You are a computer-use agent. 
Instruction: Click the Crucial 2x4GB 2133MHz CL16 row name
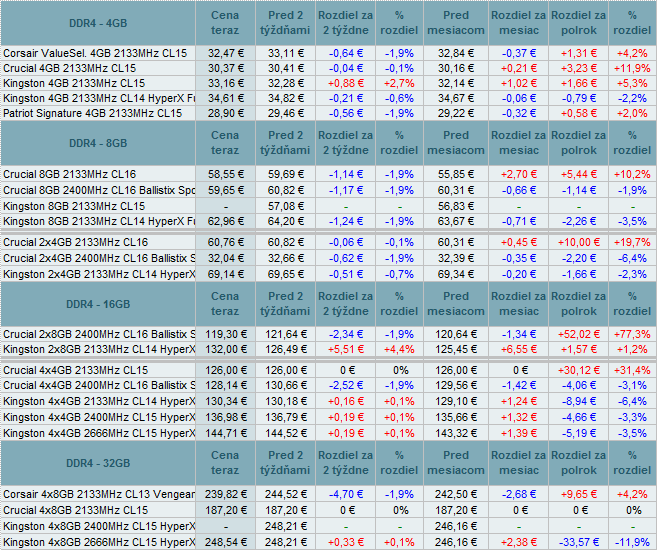75,242
